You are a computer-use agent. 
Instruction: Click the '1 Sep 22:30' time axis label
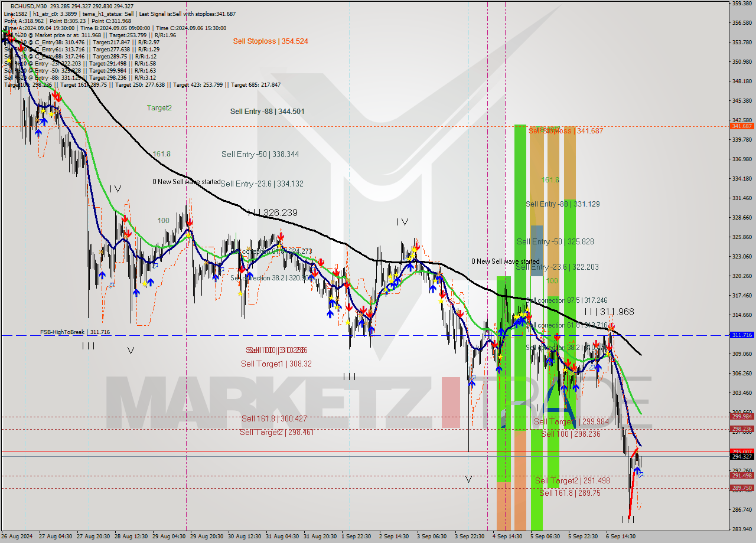[356, 537]
